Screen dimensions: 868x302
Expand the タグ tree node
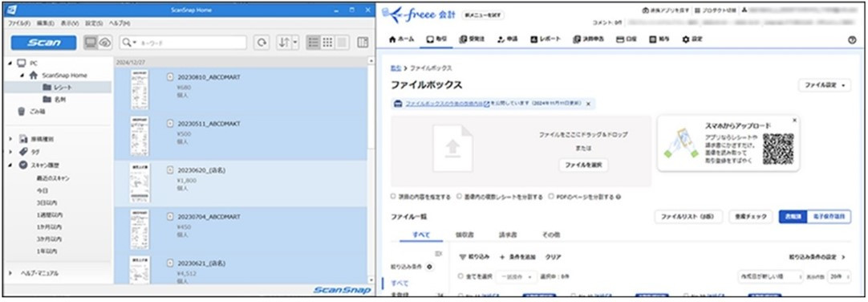10,151
